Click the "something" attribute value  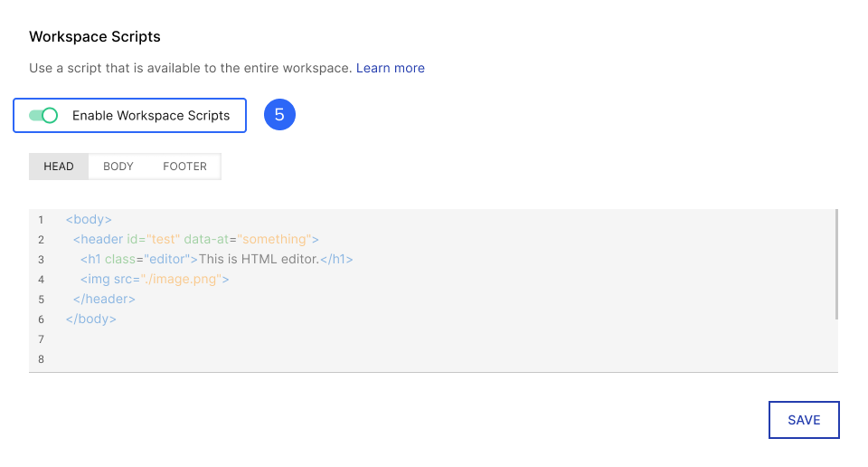coord(274,239)
